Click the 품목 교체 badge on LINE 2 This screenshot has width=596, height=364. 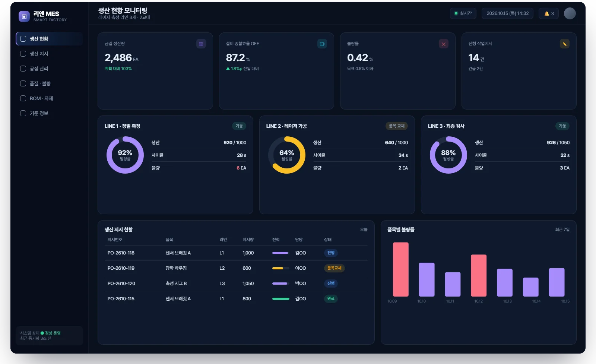(x=397, y=126)
